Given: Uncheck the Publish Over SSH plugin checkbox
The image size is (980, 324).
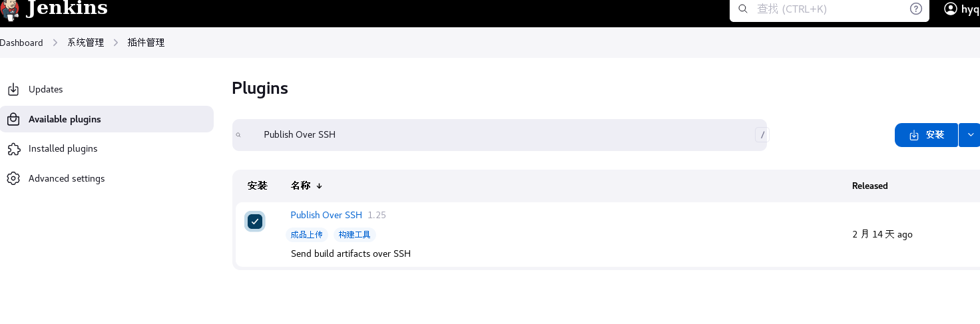Looking at the screenshot, I should pos(254,222).
